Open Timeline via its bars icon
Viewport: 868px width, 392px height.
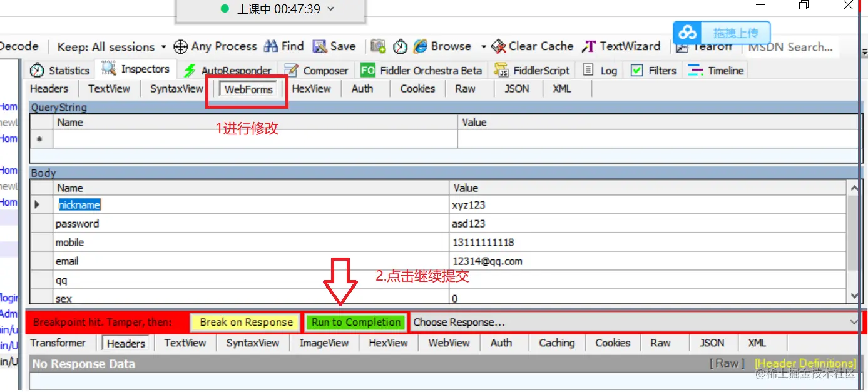click(x=695, y=70)
